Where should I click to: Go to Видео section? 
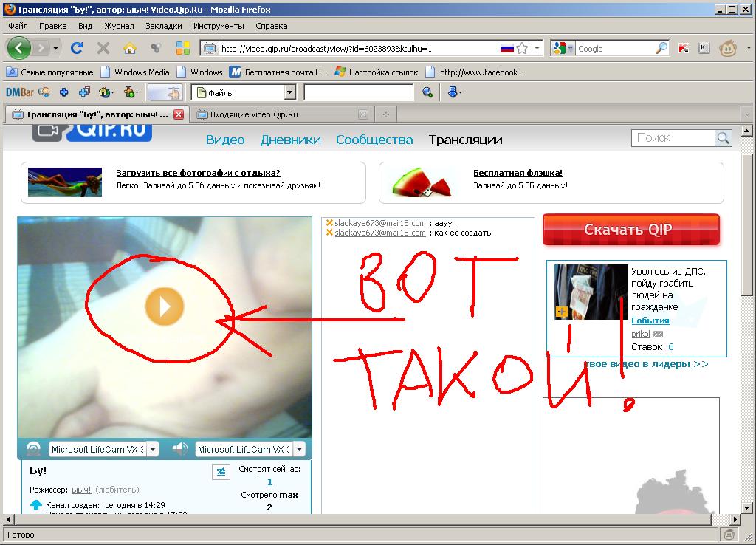[225, 140]
